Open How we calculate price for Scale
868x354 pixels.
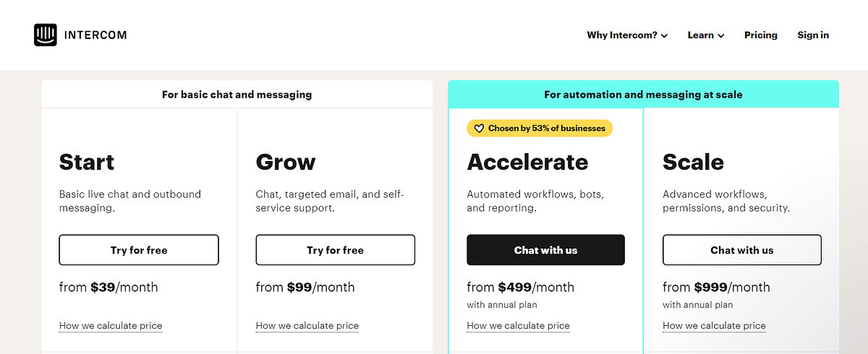pos(715,326)
